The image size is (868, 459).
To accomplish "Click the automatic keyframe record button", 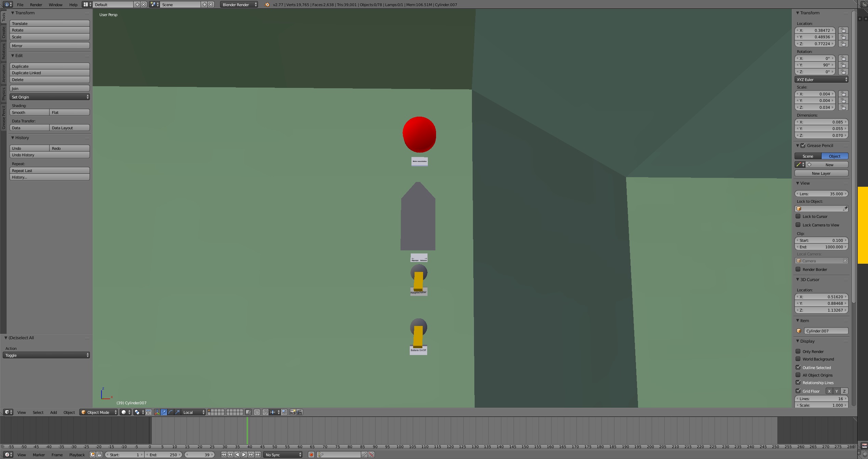I will pos(311,455).
